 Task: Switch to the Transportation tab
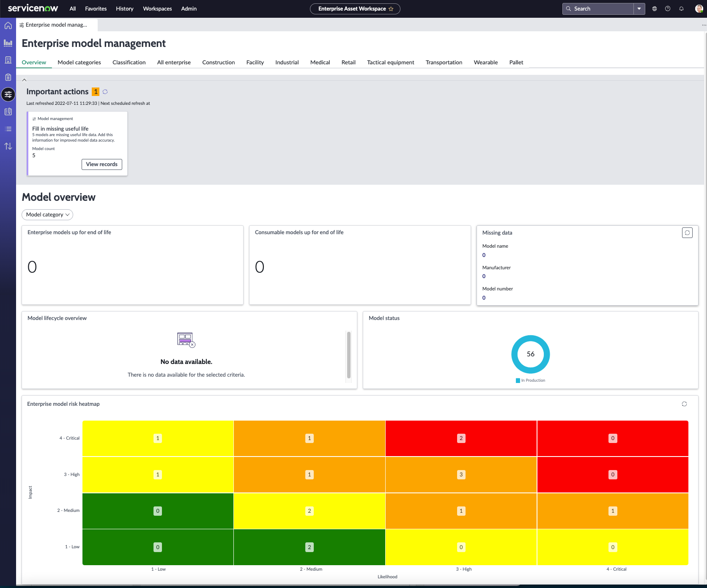coord(444,63)
